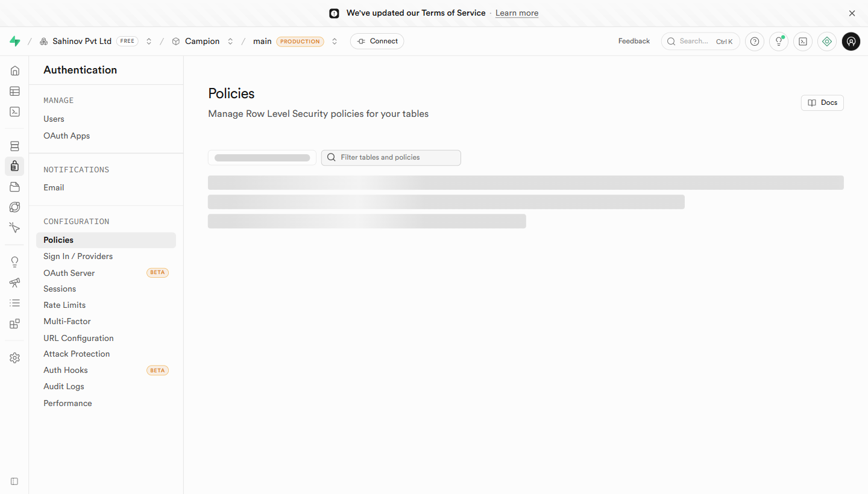
Task: Open the Storage icon in sidebar
Action: coord(14,187)
